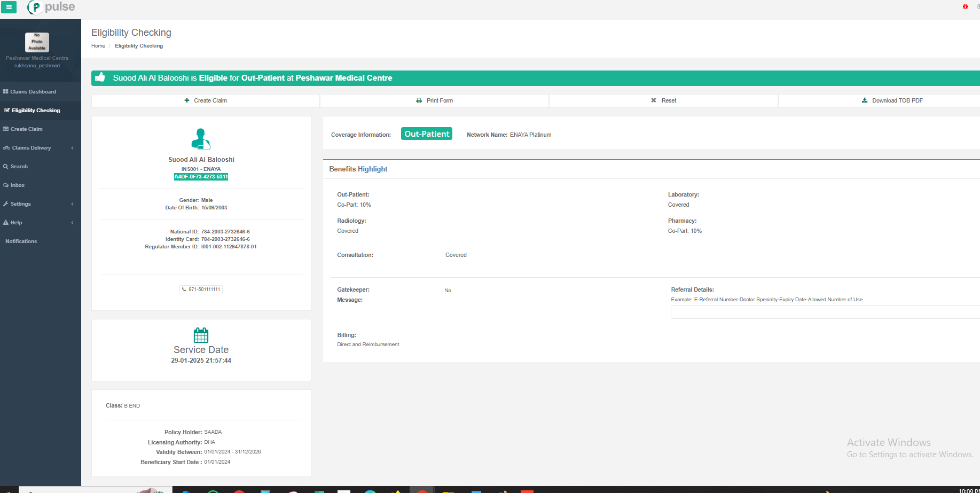Screen dimensions: 980x493
Task: Click the green thumbs-up eligibility icon
Action: (100, 78)
